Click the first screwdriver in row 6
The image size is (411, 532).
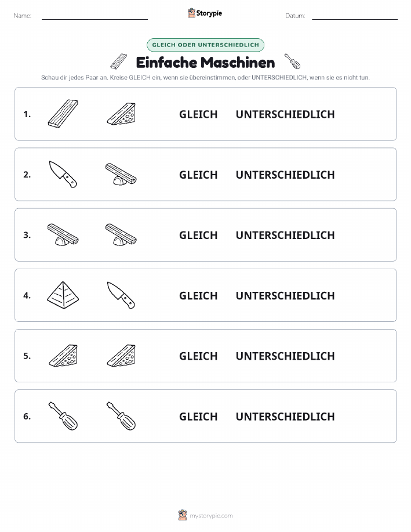tap(63, 416)
